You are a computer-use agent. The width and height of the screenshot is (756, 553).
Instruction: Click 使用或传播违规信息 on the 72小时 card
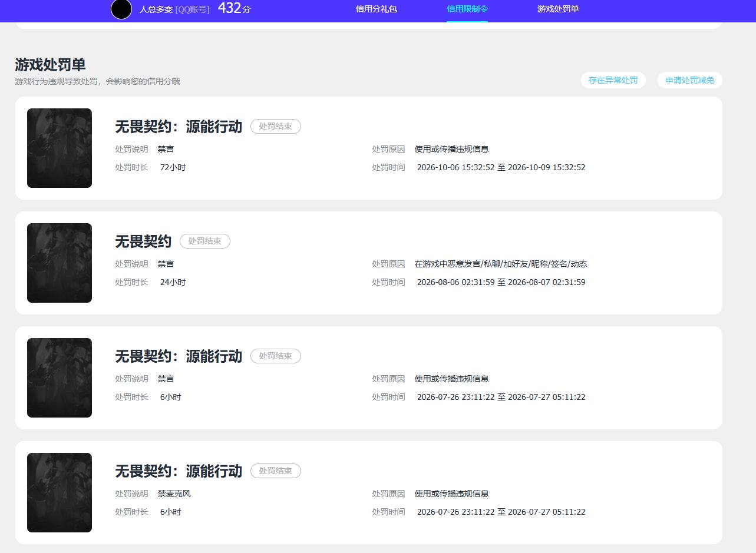click(452, 149)
